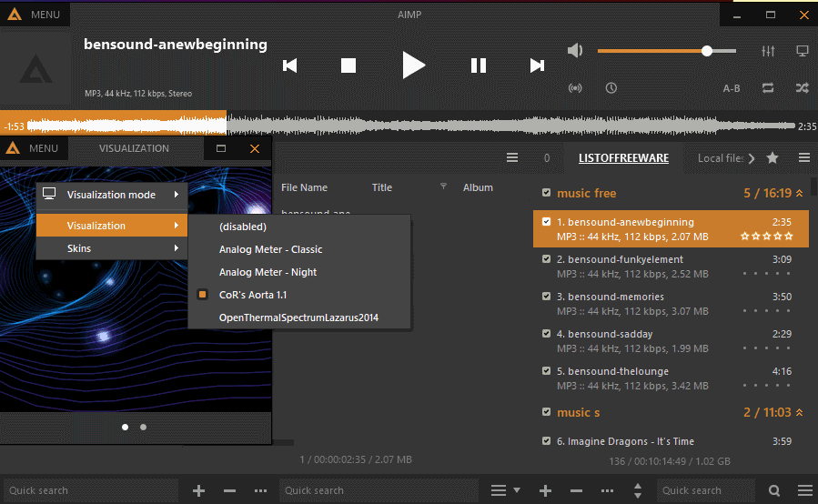Add files with the bottom-left plus icon
The width and height of the screenshot is (818, 504).
[198, 490]
